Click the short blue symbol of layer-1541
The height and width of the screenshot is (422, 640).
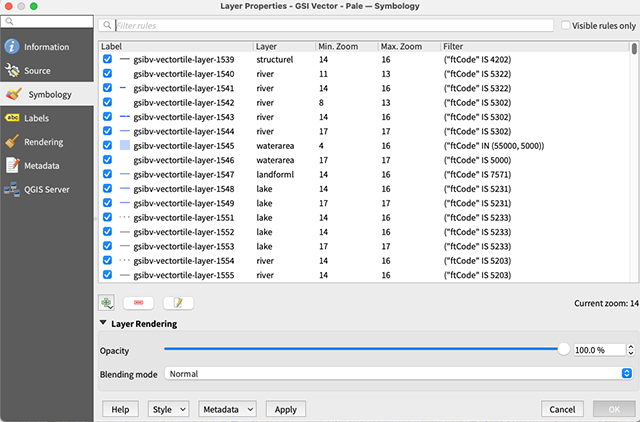[x=123, y=88]
